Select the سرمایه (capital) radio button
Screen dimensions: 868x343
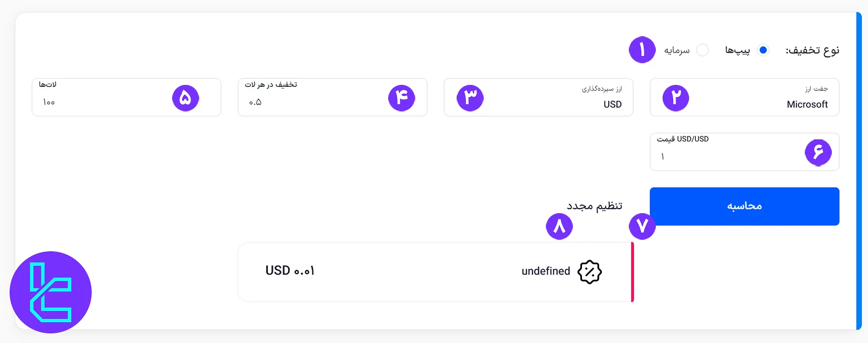click(x=703, y=50)
